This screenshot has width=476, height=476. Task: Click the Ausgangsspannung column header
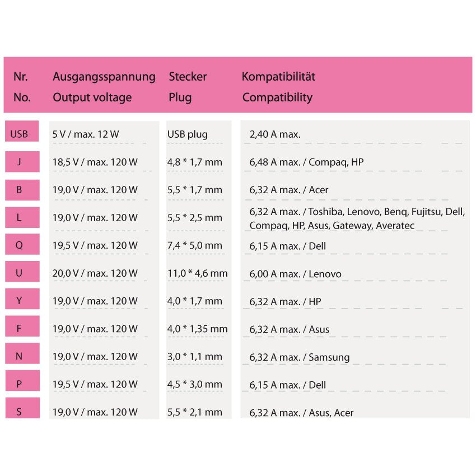[104, 77]
